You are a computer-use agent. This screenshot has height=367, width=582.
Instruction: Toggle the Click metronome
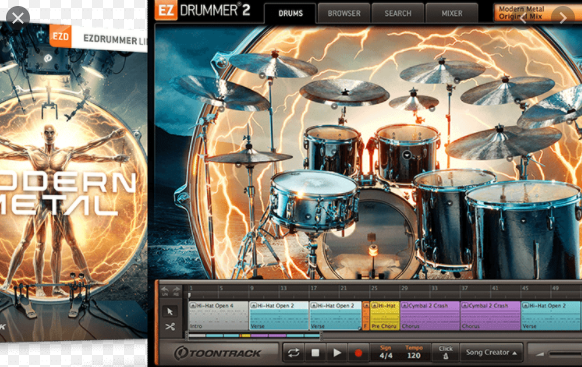coord(445,353)
